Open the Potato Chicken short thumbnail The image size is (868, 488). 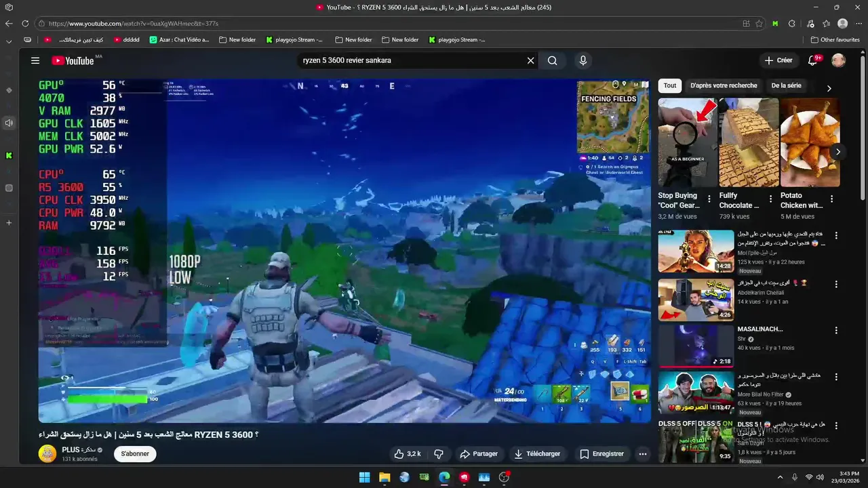(x=810, y=142)
